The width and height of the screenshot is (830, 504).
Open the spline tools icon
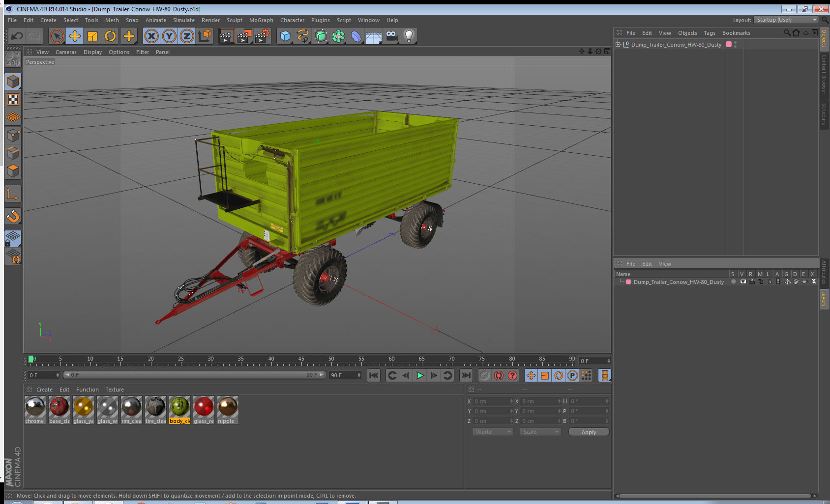[x=303, y=36]
